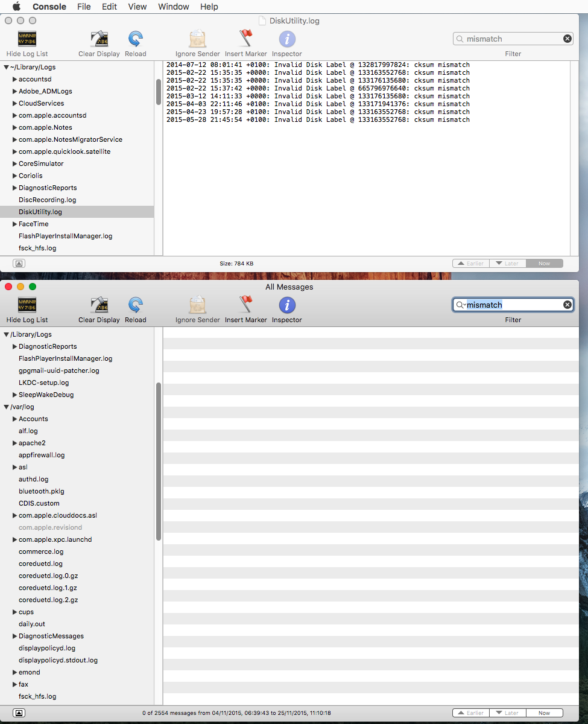Click Hide Log List icon in All Messages window
Viewport: 588px width, 724px height.
coord(27,305)
